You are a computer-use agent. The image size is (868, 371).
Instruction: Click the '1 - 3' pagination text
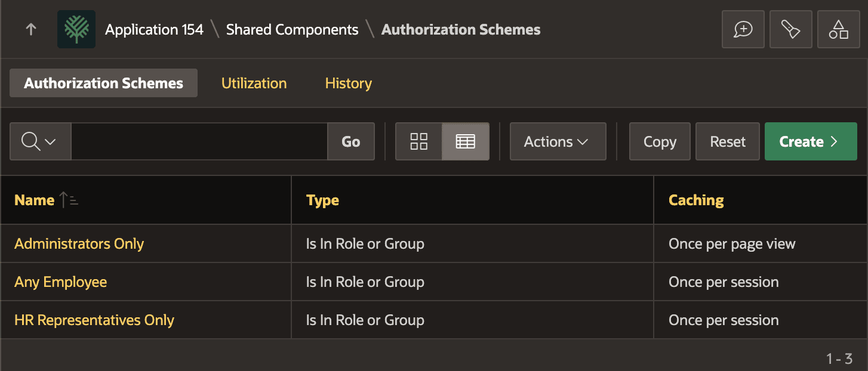(x=839, y=358)
